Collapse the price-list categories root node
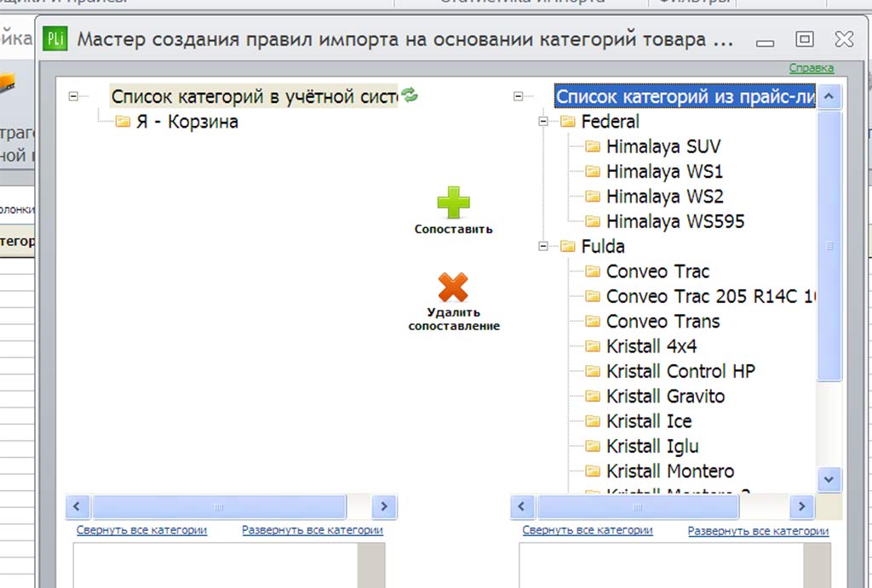 click(519, 96)
